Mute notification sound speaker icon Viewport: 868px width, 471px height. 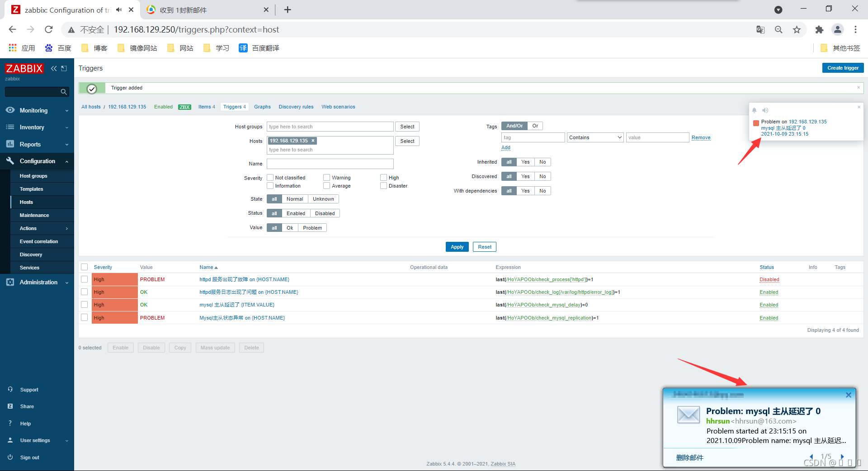coord(765,110)
